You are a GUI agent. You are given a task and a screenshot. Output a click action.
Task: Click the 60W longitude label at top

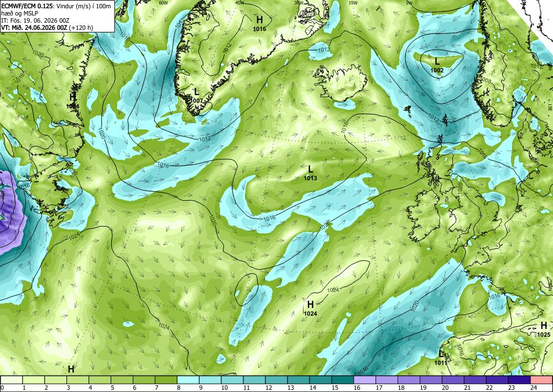click(x=163, y=3)
